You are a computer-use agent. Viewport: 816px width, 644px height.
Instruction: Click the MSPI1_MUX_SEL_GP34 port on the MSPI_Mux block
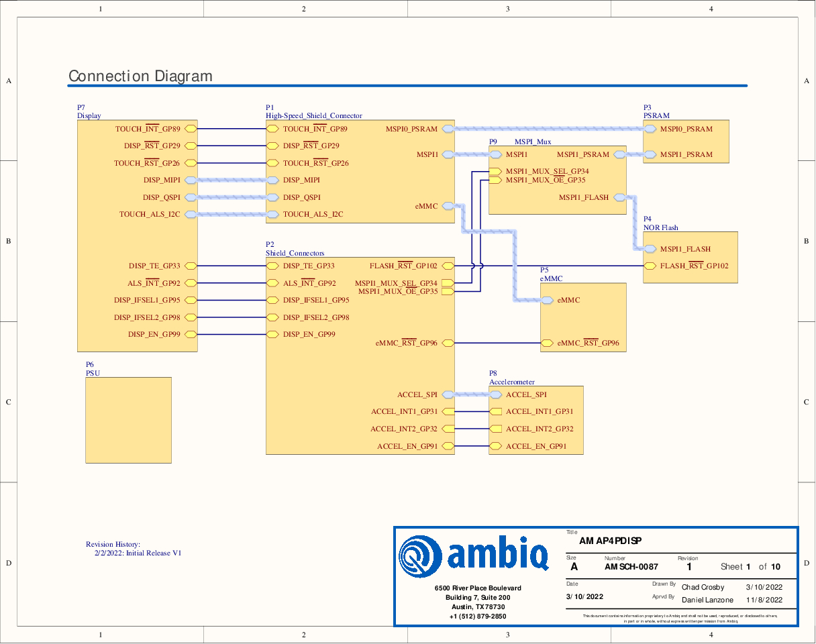pos(495,171)
